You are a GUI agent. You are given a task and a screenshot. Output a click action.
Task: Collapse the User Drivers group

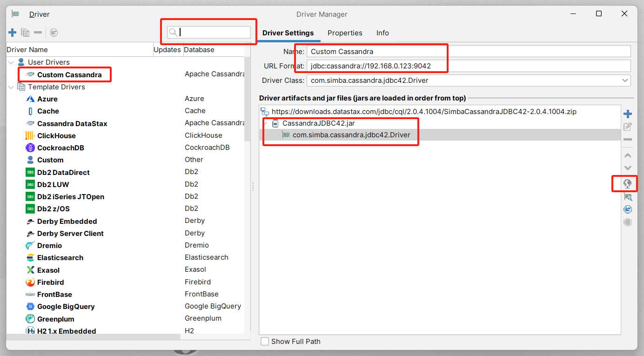11,62
